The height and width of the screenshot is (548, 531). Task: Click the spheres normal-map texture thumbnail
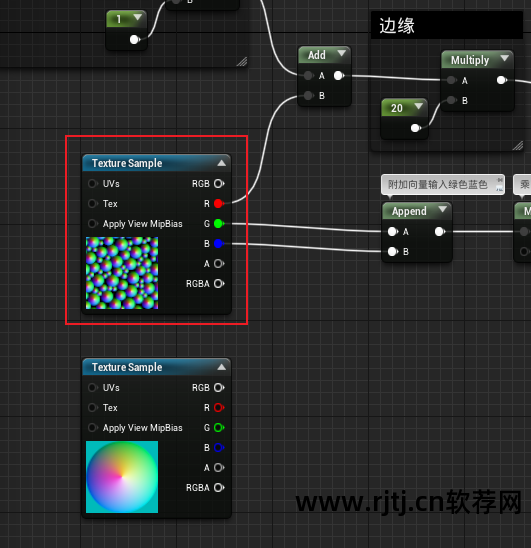pyautogui.click(x=122, y=273)
